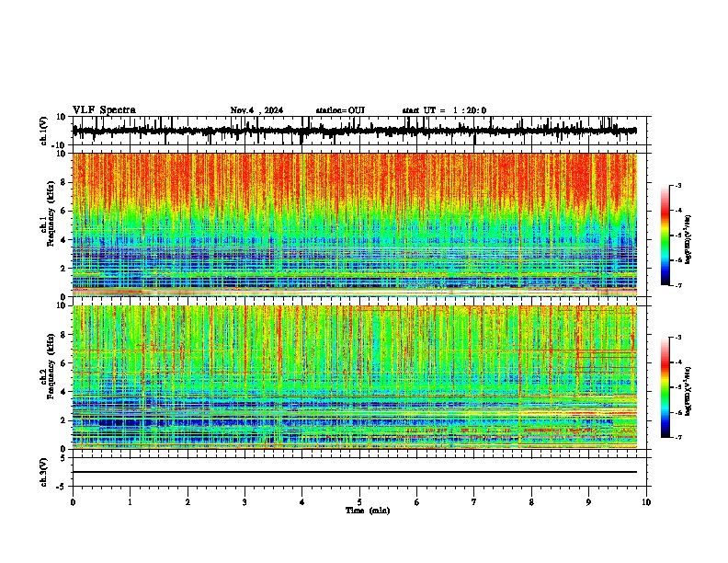The image size is (728, 563).
Task: Click the "Time (min)" axis title
Action: tap(368, 511)
